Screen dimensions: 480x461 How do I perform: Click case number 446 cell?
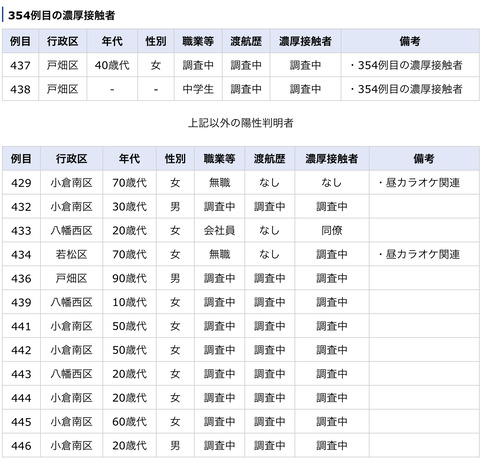(x=21, y=446)
